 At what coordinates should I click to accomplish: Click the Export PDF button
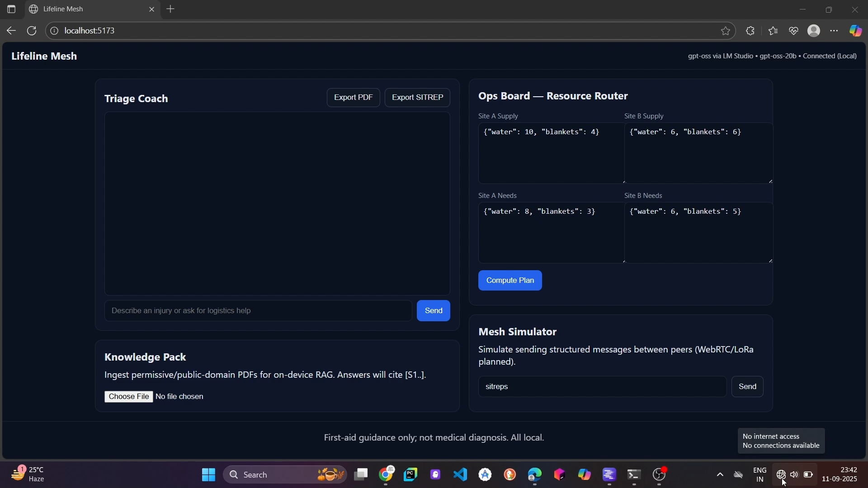point(353,98)
